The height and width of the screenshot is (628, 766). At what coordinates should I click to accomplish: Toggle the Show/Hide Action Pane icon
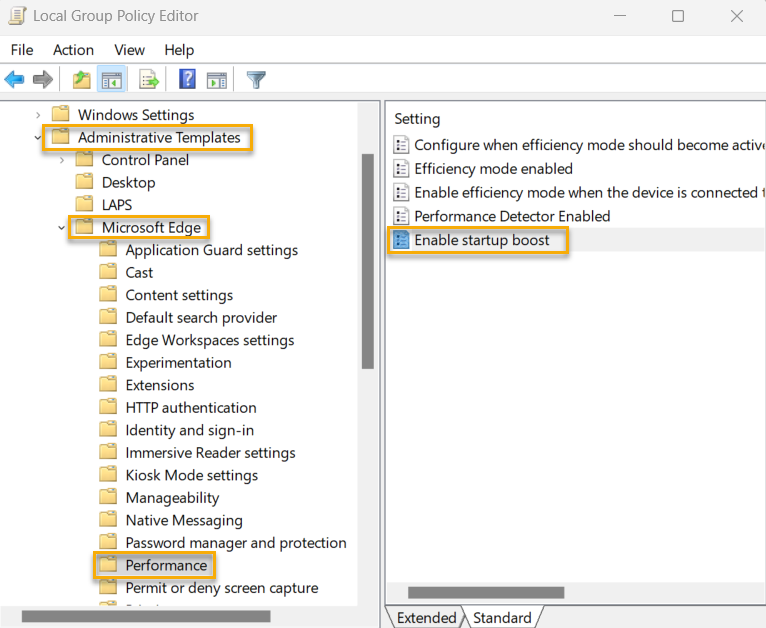(x=216, y=79)
